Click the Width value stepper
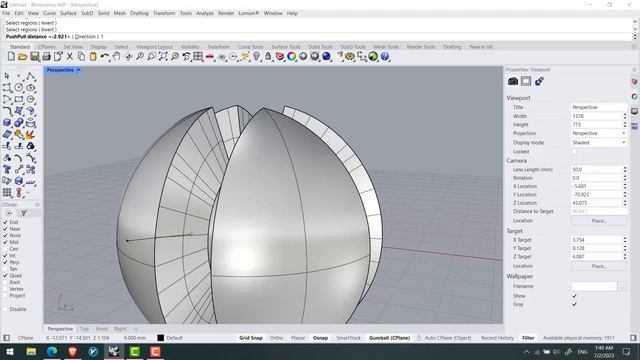 click(x=625, y=116)
